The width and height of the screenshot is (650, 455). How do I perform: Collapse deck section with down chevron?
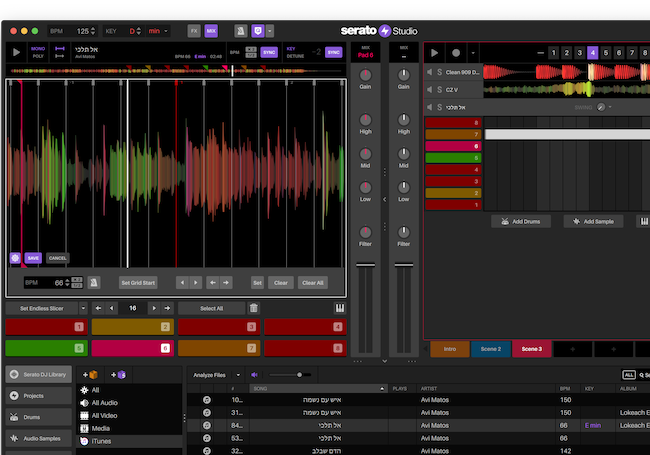coord(384,361)
